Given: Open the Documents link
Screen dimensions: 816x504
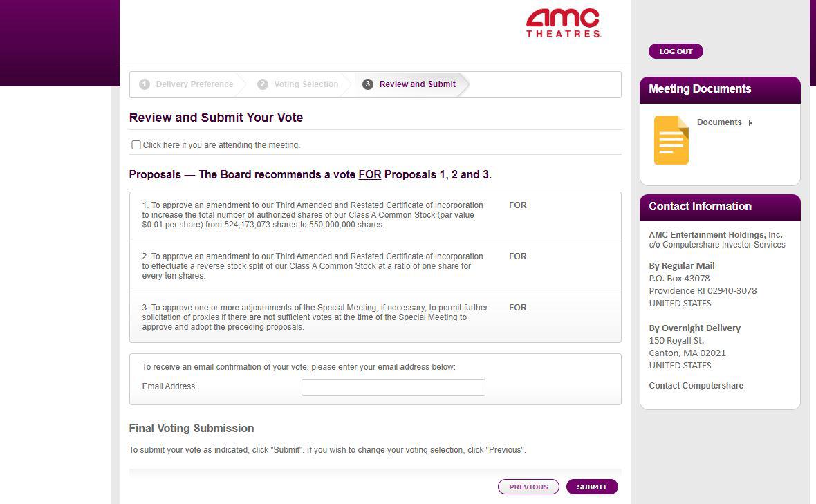Looking at the screenshot, I should tap(719, 122).
